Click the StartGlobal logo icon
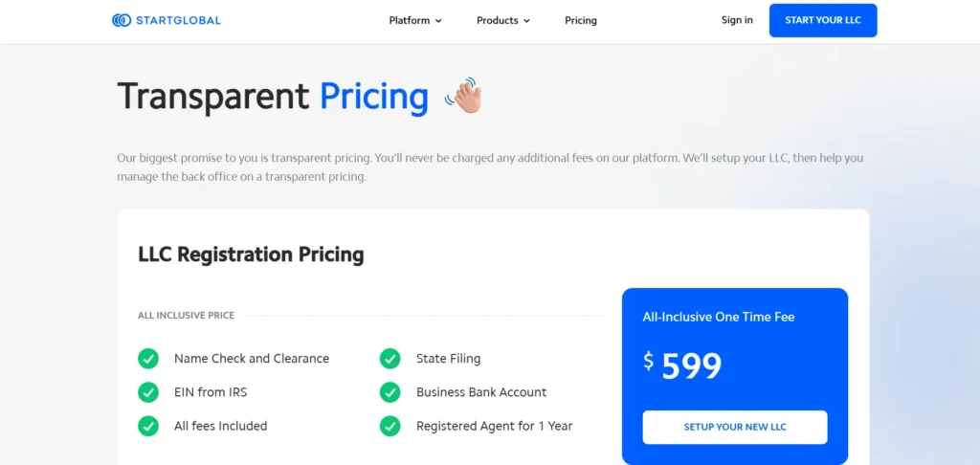The width and height of the screenshot is (980, 465). [x=121, y=20]
